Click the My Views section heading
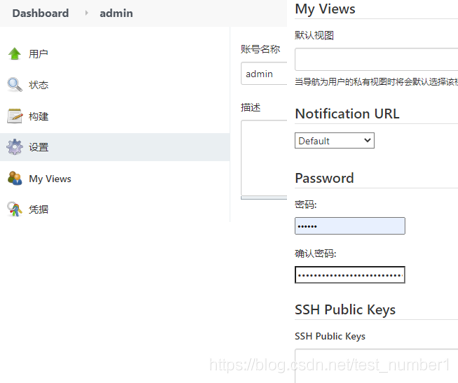 click(325, 9)
